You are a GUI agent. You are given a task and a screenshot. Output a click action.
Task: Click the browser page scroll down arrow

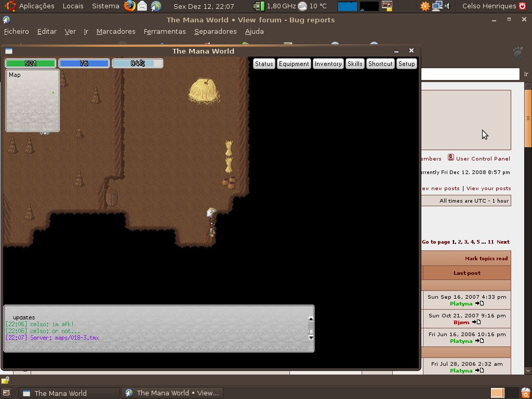tap(528, 370)
